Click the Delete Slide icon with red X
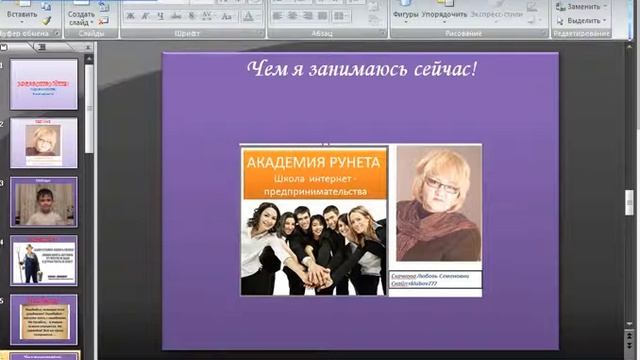The image size is (640, 360). (103, 20)
